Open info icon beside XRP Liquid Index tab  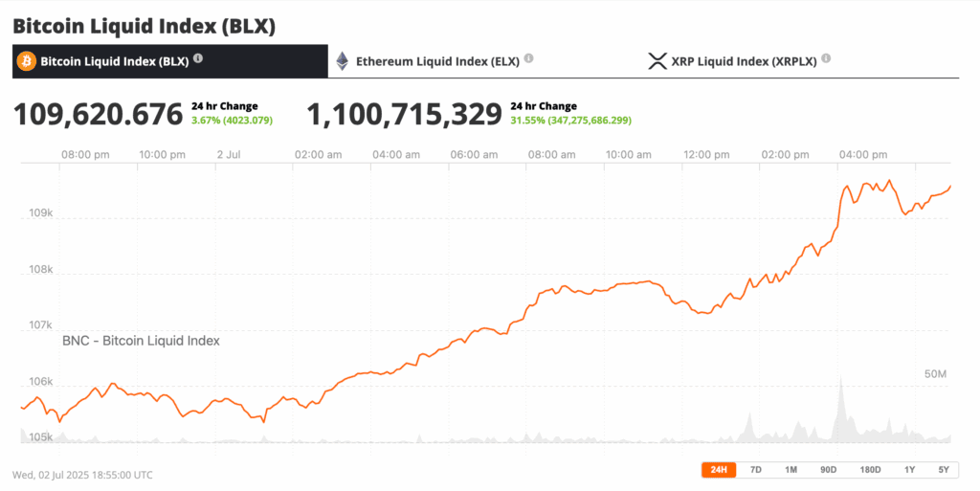(x=826, y=58)
